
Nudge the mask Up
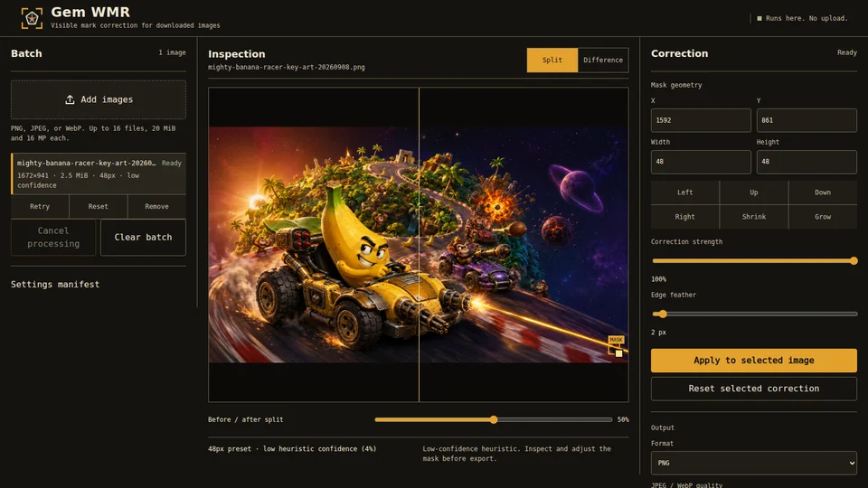(x=754, y=192)
